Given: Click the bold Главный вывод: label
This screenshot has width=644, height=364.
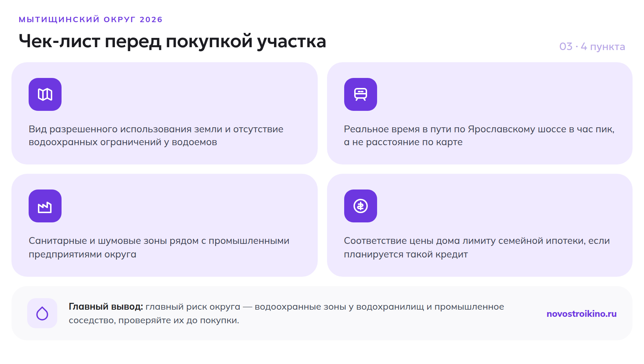Looking at the screenshot, I should (106, 306).
